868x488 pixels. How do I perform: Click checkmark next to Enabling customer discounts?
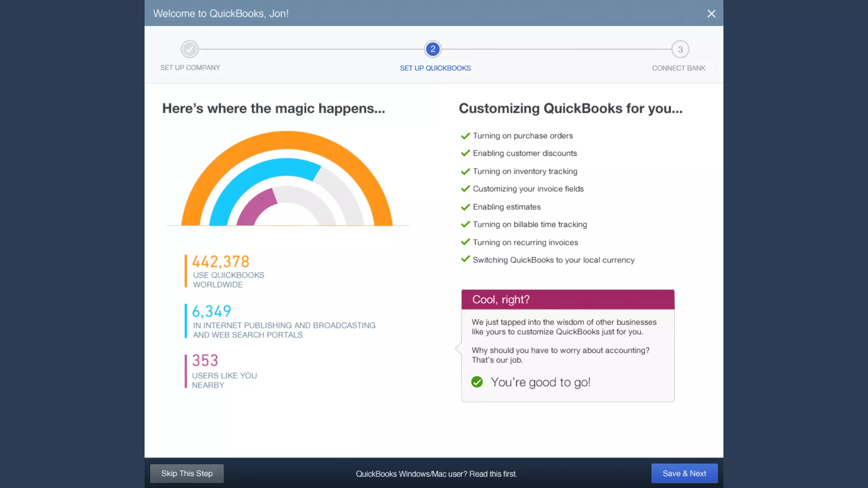(x=465, y=153)
